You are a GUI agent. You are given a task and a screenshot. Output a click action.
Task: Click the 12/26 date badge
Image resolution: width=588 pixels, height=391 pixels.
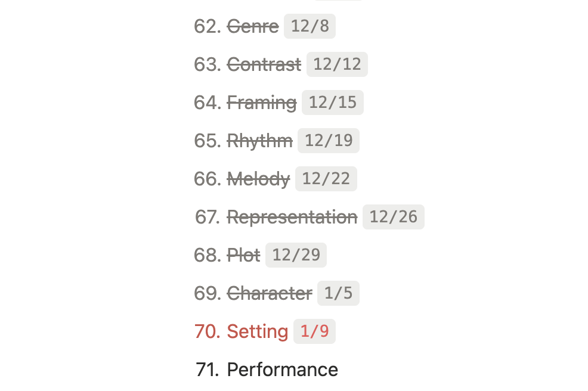tap(394, 217)
